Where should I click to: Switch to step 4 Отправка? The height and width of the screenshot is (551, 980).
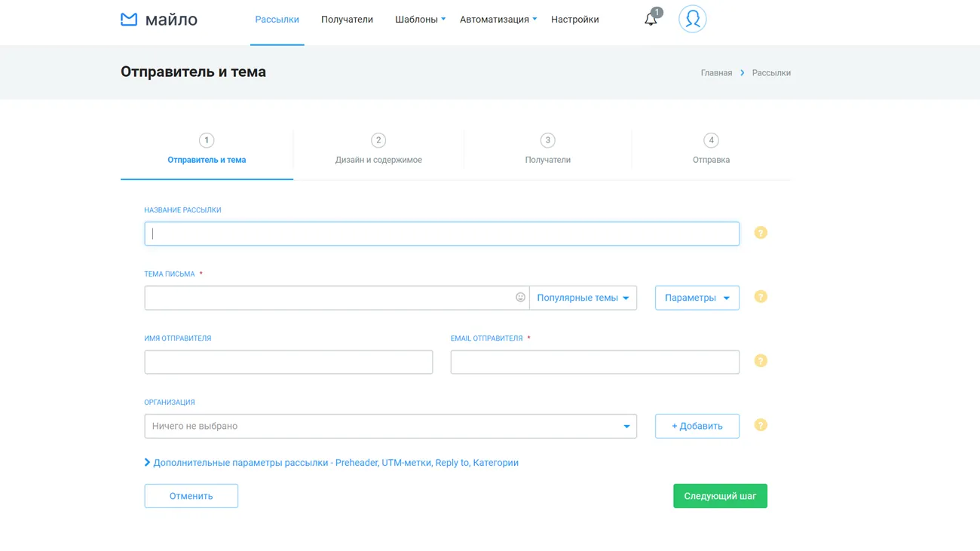[711, 149]
